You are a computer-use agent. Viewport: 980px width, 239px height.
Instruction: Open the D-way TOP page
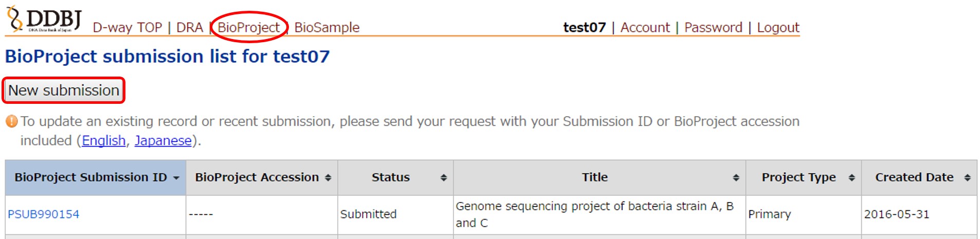(127, 28)
